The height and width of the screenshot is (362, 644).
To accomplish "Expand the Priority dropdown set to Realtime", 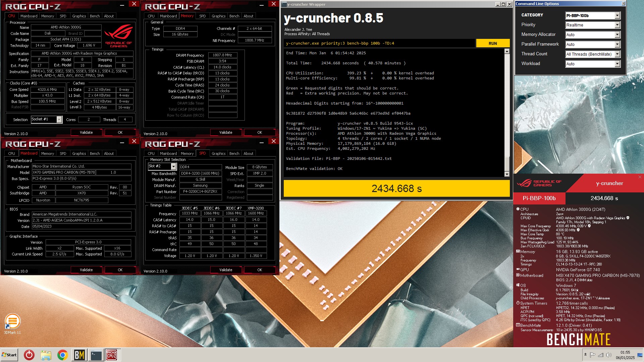I will click(593, 25).
